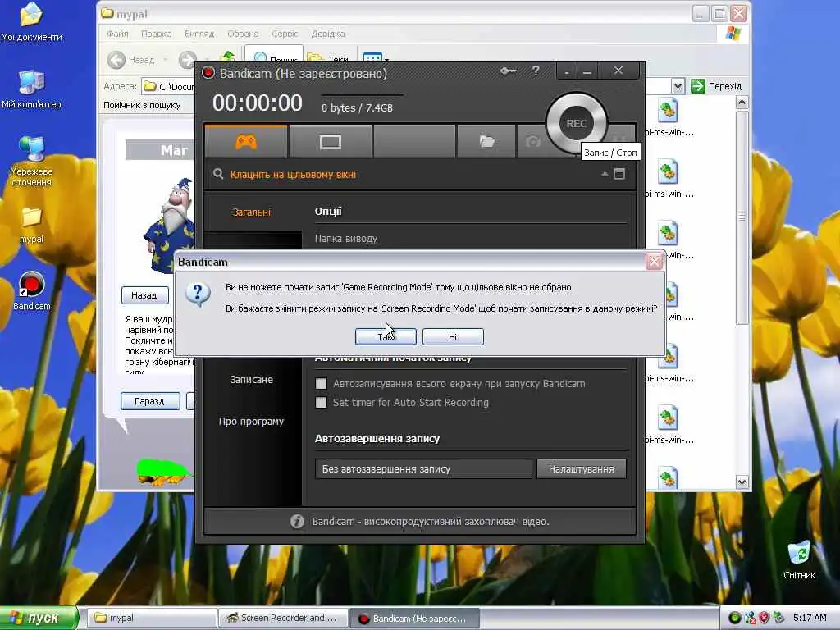The width and height of the screenshot is (840, 630).
Task: Open the Загальні settings section
Action: point(252,212)
